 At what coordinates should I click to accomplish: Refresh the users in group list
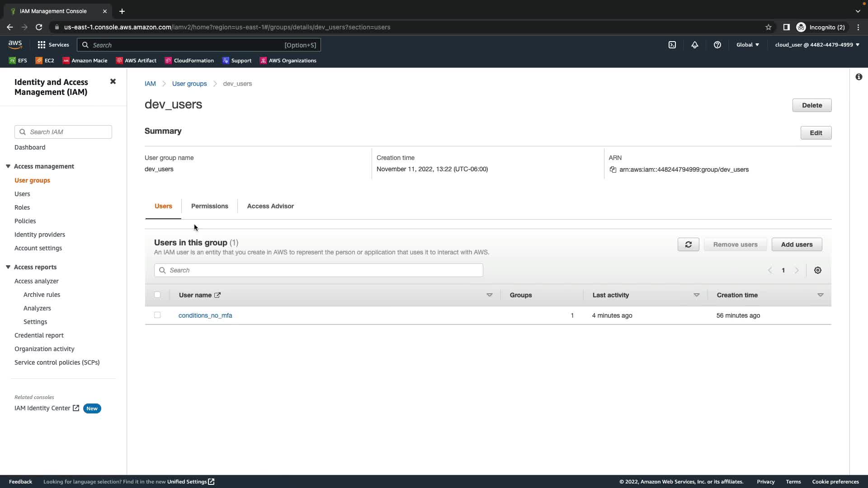688,244
